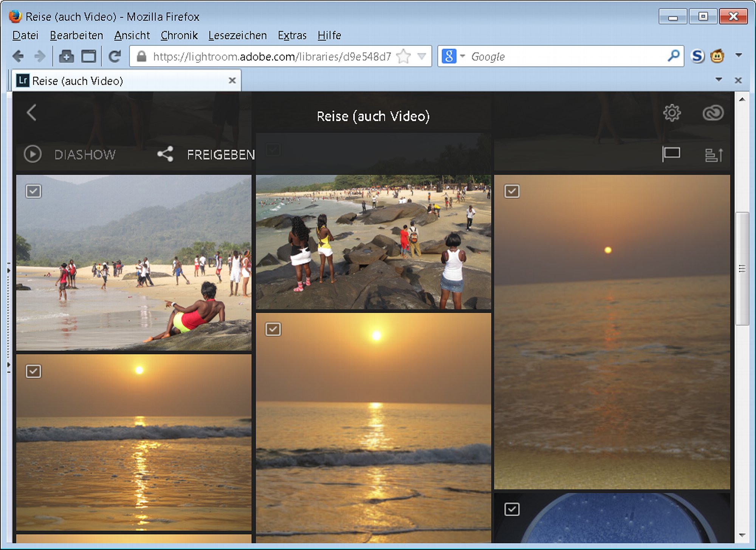This screenshot has height=550, width=756.
Task: Start the DIASHOW play icon
Action: coord(33,154)
